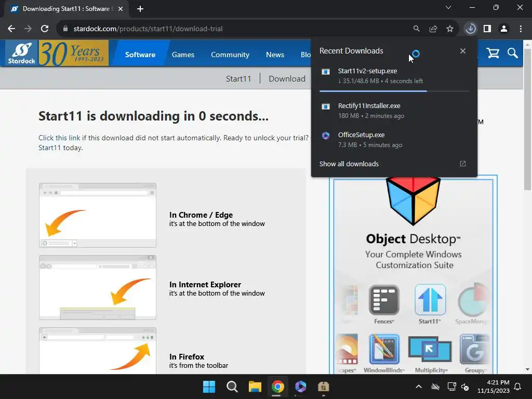Click the Rectify11Installer.exe file icon
532x399 pixels.
point(326,107)
